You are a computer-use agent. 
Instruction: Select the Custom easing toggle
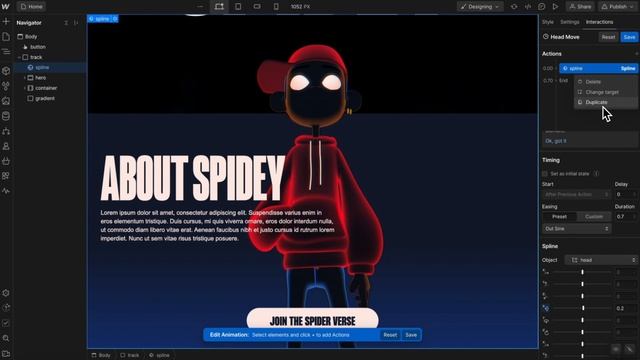click(x=594, y=217)
